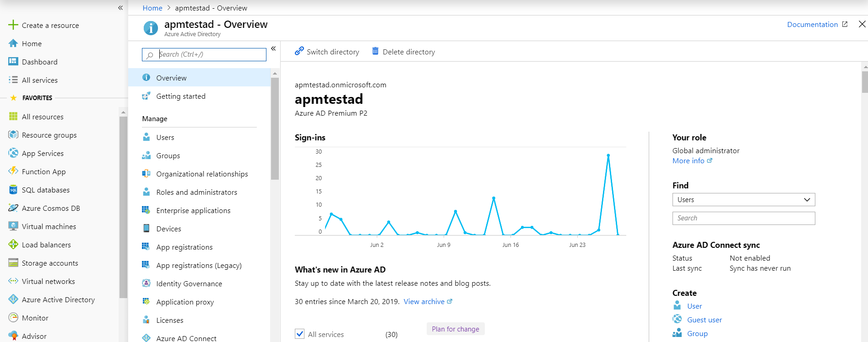Click the Enterprise applications grid icon
The height and width of the screenshot is (342, 868).
[146, 210]
